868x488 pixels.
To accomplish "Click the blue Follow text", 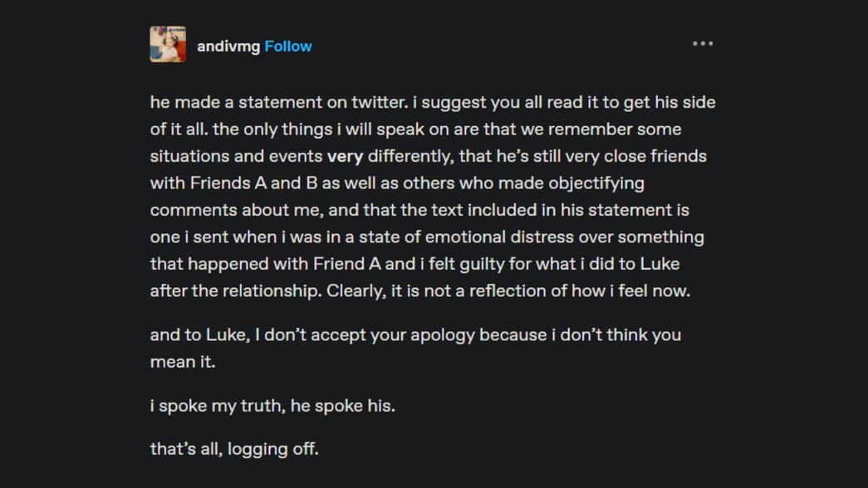I will pos(287,46).
